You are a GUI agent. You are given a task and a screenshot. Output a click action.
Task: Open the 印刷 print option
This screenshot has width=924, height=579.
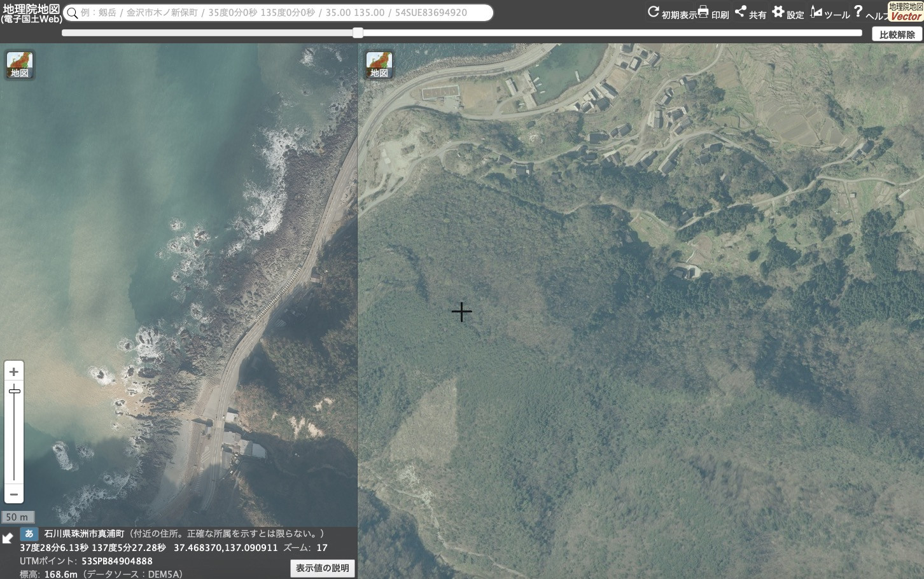[x=713, y=13]
